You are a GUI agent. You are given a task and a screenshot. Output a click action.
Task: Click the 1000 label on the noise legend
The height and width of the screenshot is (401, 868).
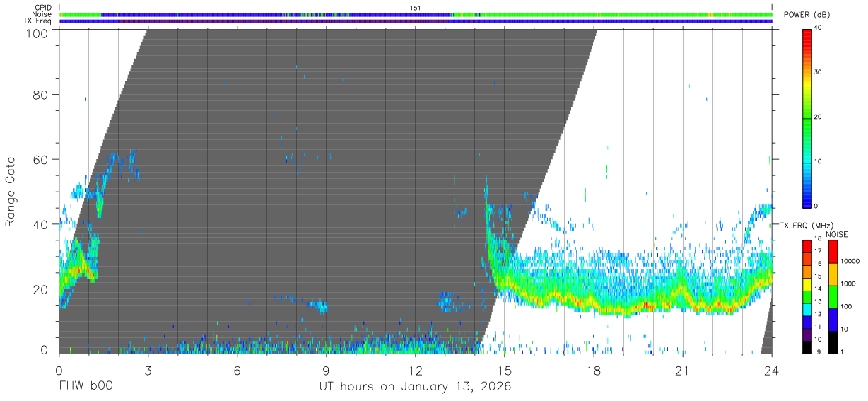[848, 284]
